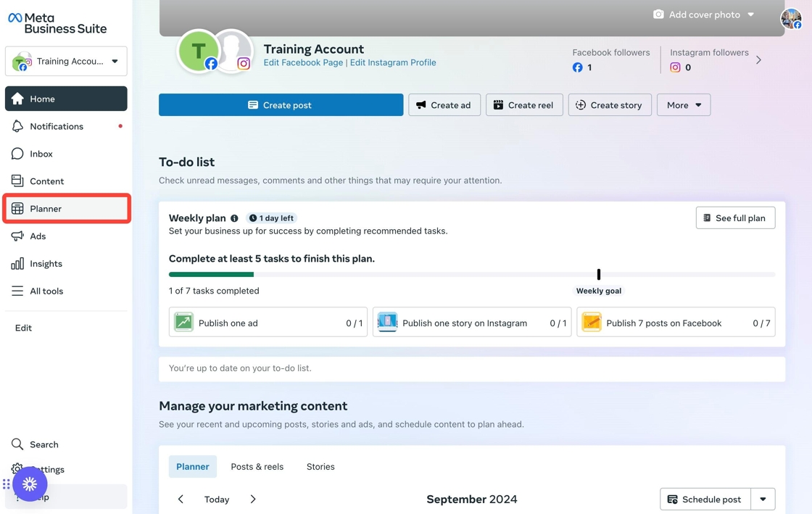Open the Inbox chat bubble icon

pyautogui.click(x=17, y=154)
